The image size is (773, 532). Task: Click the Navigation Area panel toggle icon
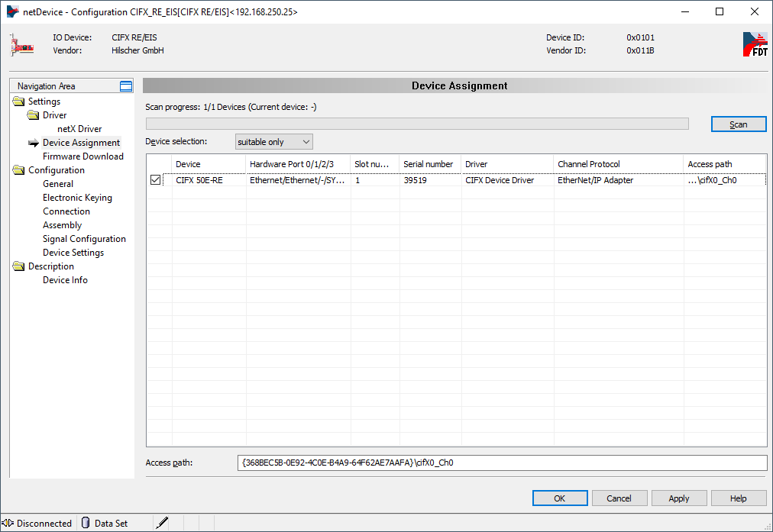126,86
